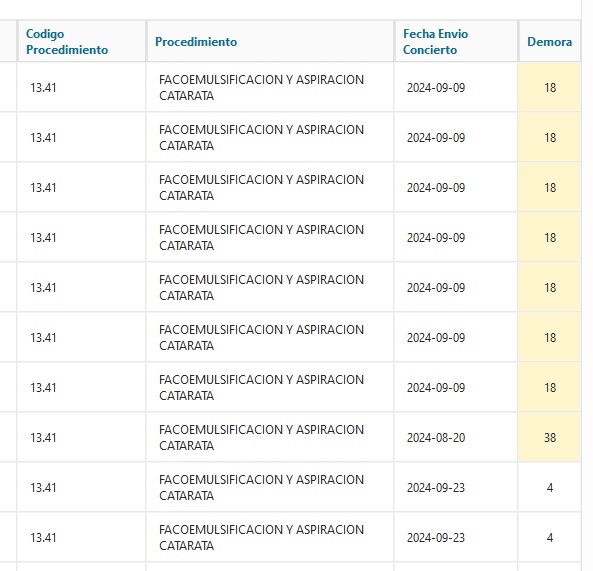Image resolution: width=593 pixels, height=571 pixels.
Task: Click the last visible 2024-09-23 date
Action: click(x=436, y=537)
